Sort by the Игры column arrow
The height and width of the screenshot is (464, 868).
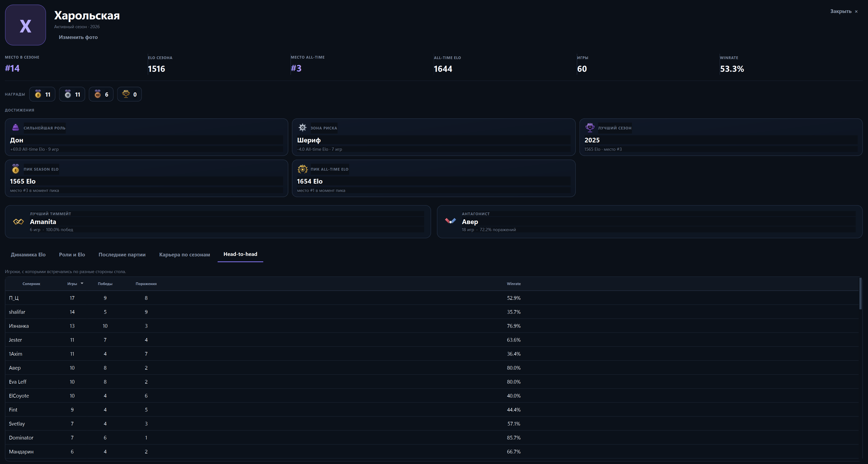(x=82, y=284)
